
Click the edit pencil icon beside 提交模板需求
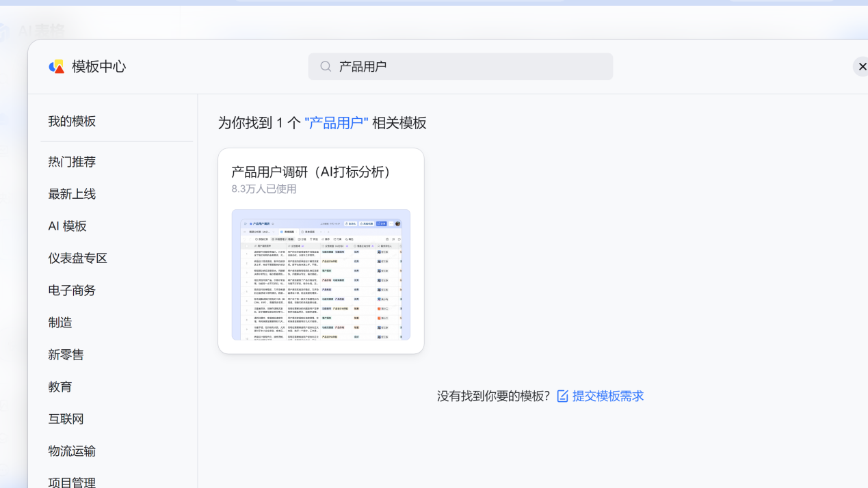(x=562, y=396)
